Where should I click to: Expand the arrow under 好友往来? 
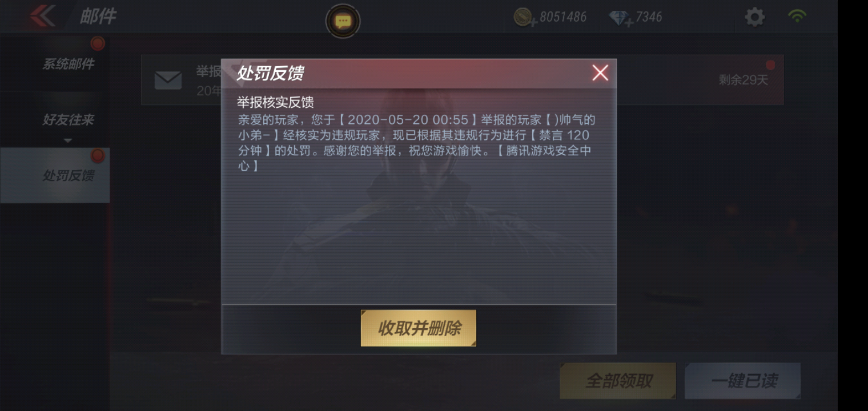68,140
